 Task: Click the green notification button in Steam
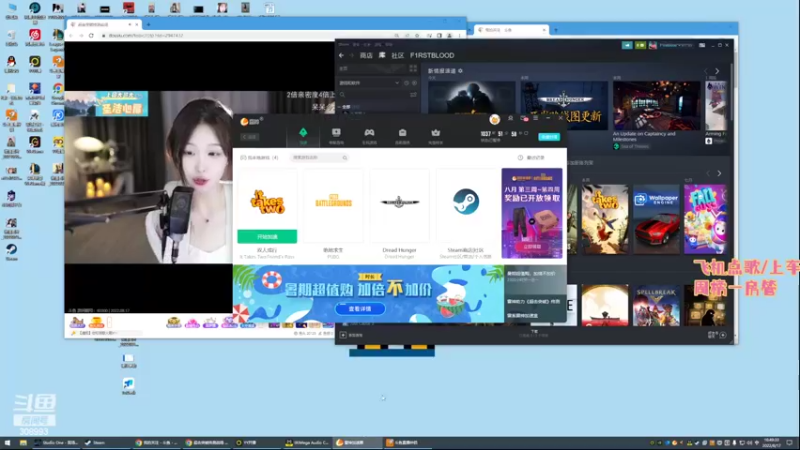pos(640,45)
